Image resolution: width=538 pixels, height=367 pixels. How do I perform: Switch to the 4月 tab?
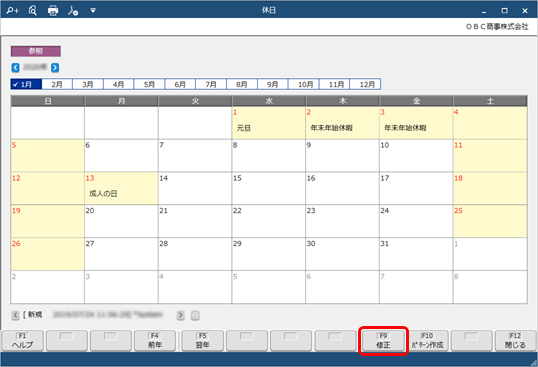118,84
